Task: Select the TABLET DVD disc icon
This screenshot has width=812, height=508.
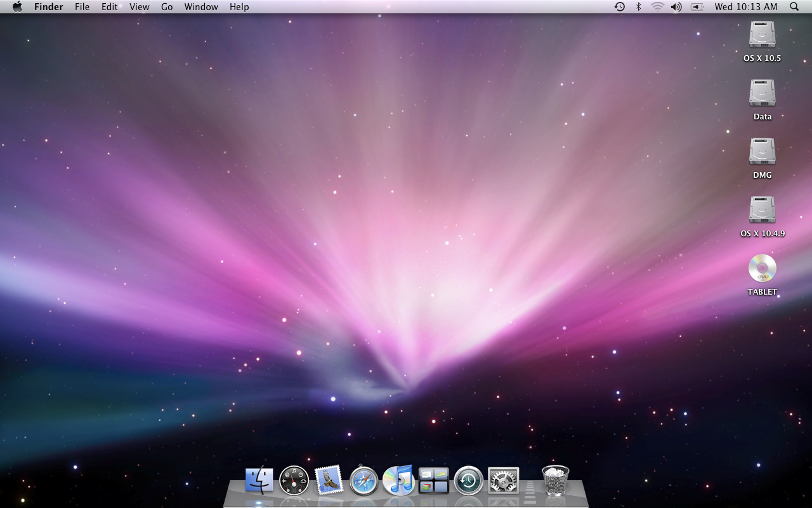Action: click(x=762, y=269)
